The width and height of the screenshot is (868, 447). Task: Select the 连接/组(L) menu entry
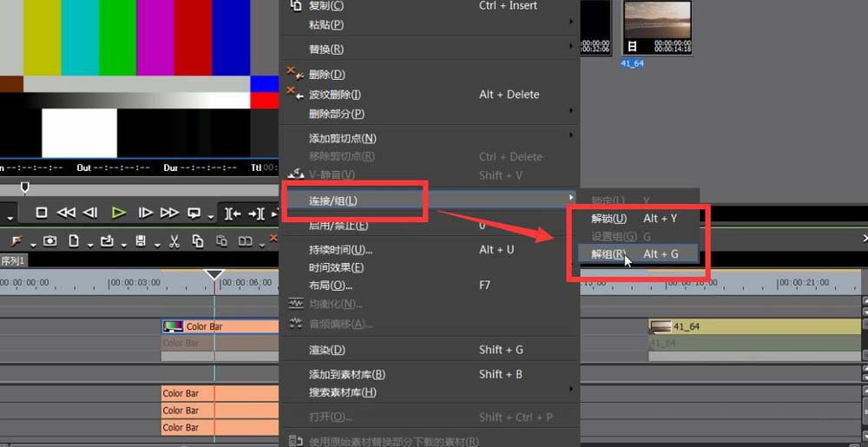click(x=429, y=200)
